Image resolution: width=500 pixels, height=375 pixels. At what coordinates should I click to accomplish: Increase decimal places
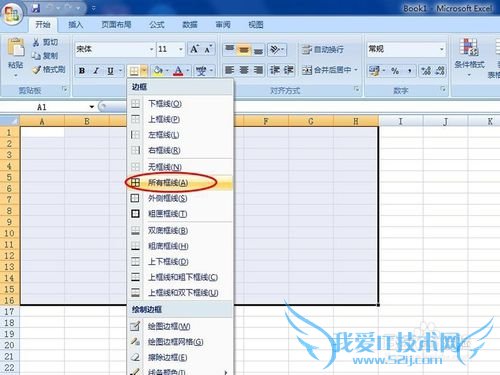point(426,71)
